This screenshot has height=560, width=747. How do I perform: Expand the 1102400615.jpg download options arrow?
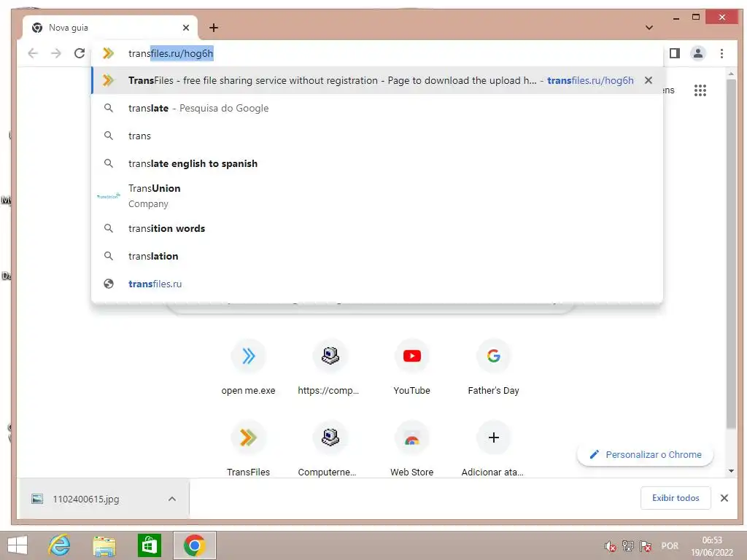click(x=172, y=499)
